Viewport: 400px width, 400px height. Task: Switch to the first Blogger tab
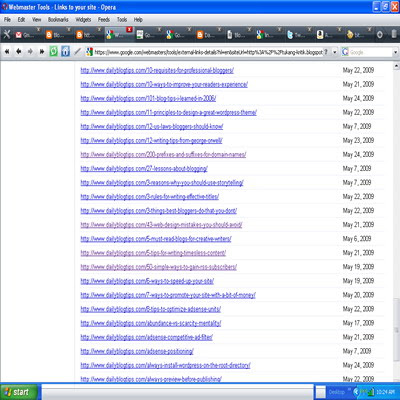click(58, 35)
